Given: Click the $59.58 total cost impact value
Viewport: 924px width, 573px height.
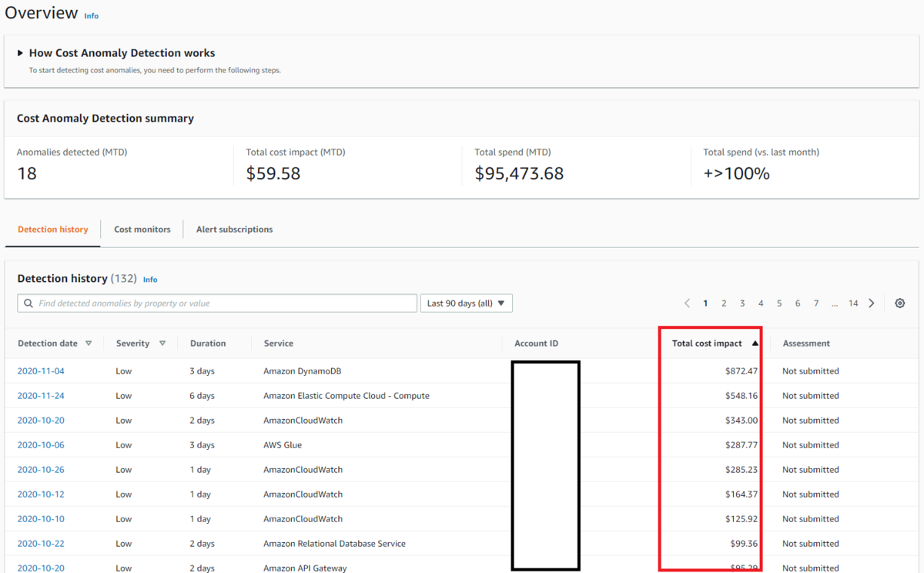Looking at the screenshot, I should point(273,174).
